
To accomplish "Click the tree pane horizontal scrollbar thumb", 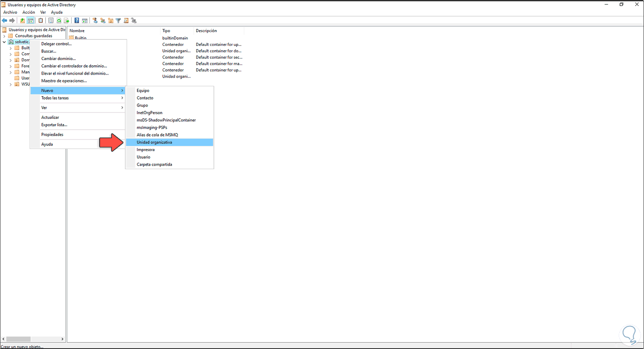I will 18,339.
